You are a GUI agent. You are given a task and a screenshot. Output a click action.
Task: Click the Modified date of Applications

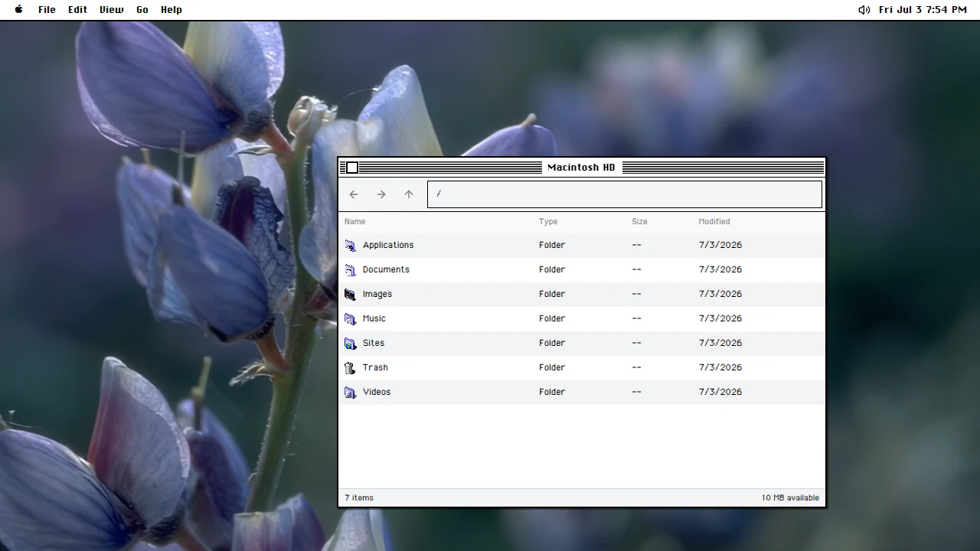[x=720, y=245]
